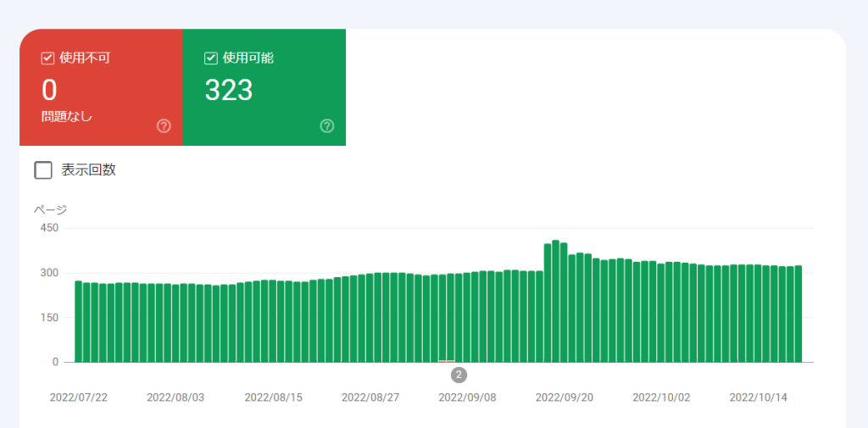Click help icon in red 使用不可 card

point(164,126)
